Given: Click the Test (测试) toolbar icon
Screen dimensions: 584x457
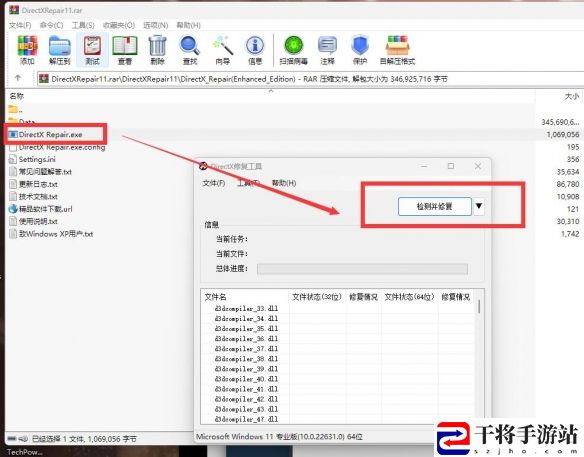Looking at the screenshot, I should pos(92,50).
